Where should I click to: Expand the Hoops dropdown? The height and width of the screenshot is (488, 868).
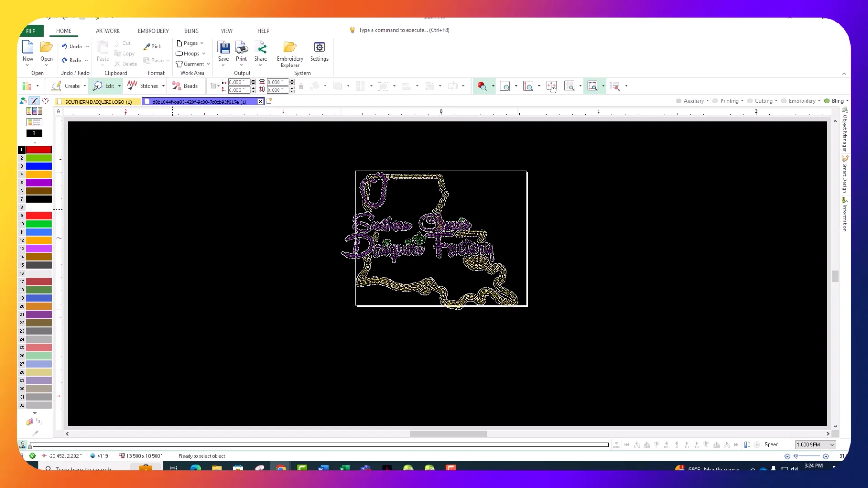tap(203, 54)
